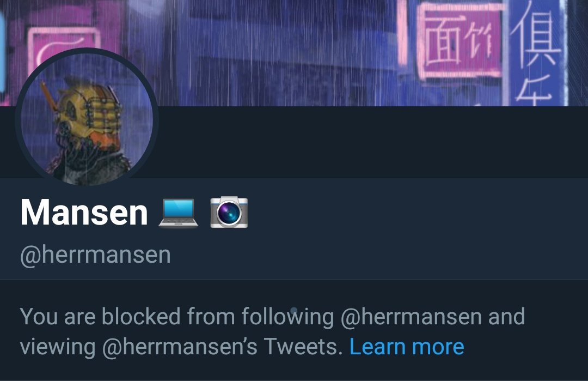The image size is (588, 381).
Task: Click the small dot above the word following
Action: click(x=294, y=310)
